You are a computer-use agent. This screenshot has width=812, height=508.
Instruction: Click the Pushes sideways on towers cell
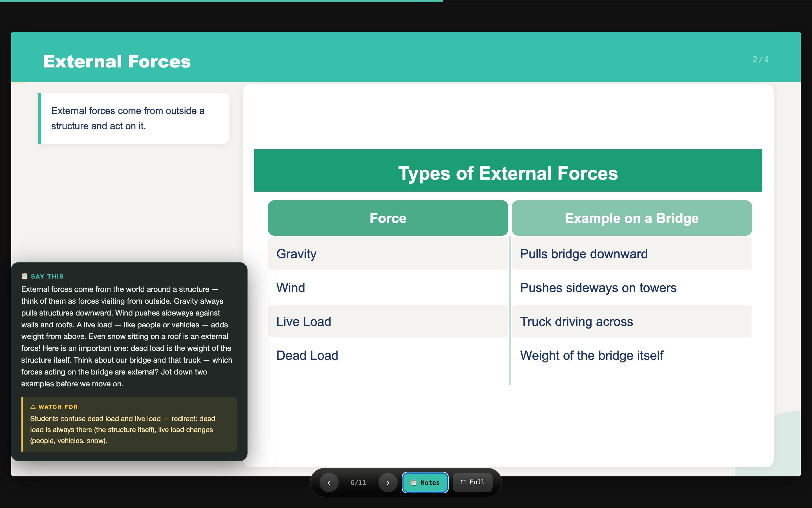632,288
